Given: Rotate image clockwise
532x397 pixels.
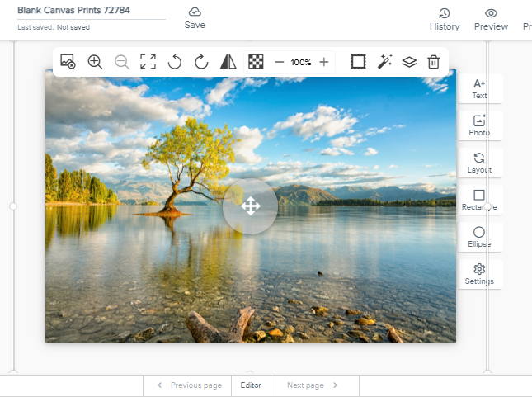Looking at the screenshot, I should (201, 62).
